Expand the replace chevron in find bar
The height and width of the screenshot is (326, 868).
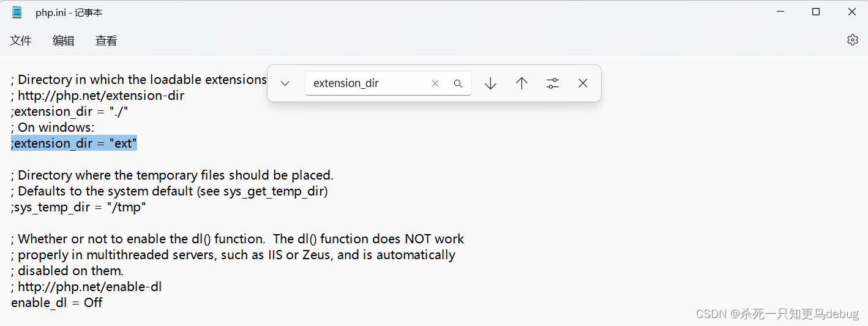tap(285, 83)
